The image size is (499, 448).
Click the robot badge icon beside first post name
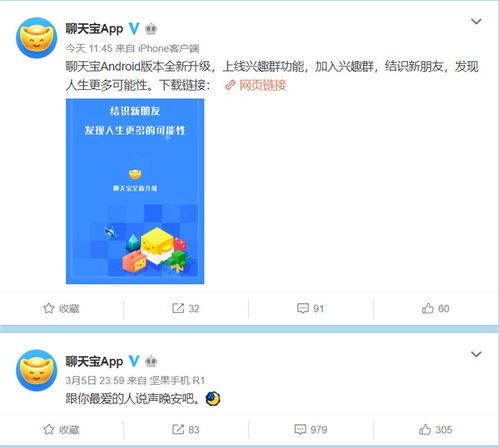[x=151, y=29]
